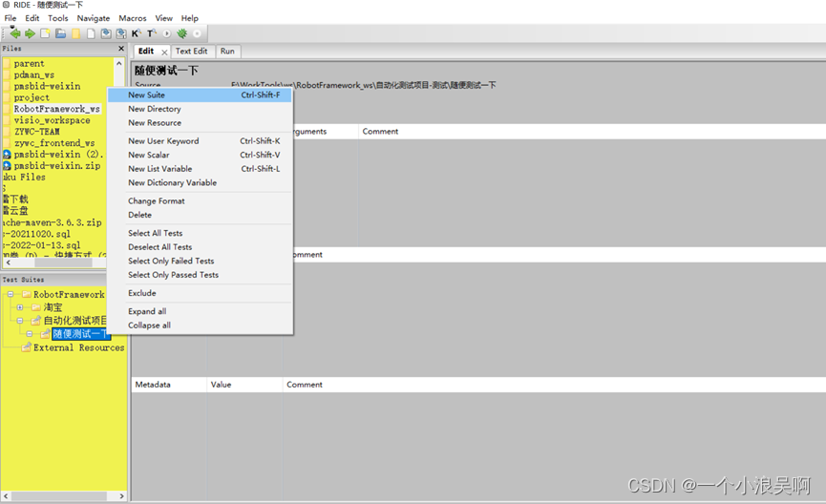Click the pmsbid-weixin (2) file icon

tap(7, 155)
